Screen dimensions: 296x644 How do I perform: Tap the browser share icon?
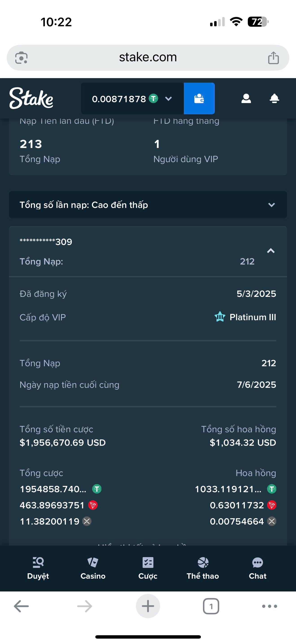[273, 58]
